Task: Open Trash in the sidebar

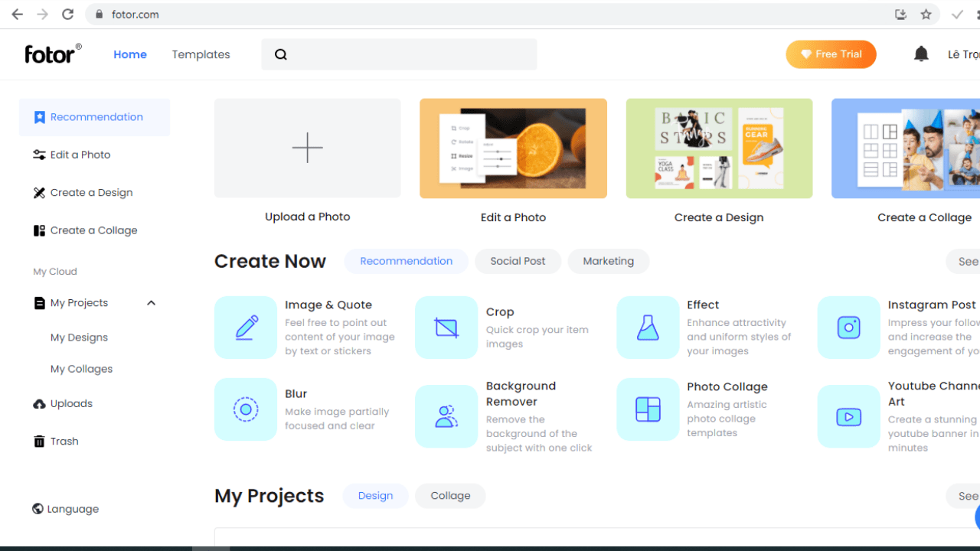Action: point(56,442)
